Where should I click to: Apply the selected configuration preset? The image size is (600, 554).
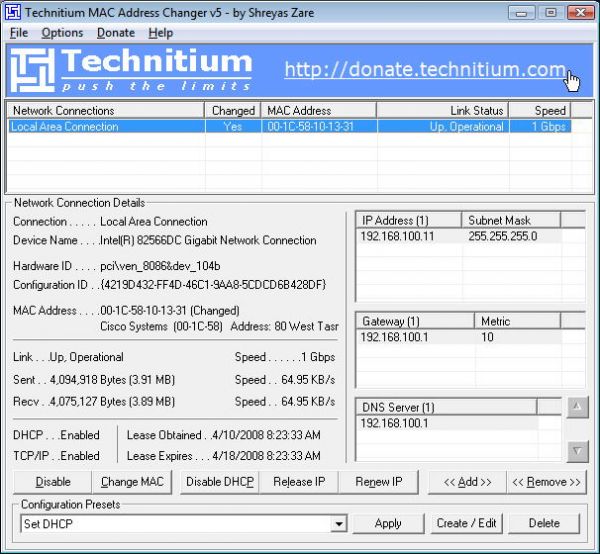[388, 523]
